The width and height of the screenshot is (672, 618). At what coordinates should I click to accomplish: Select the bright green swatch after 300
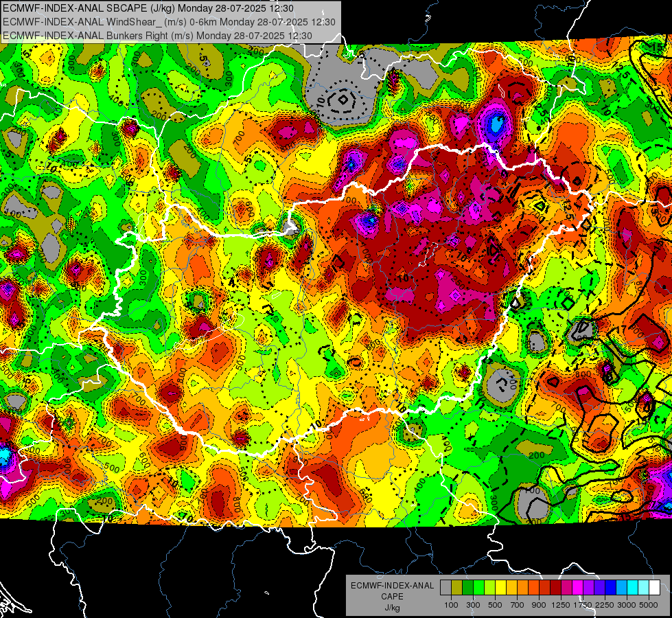coord(478,588)
